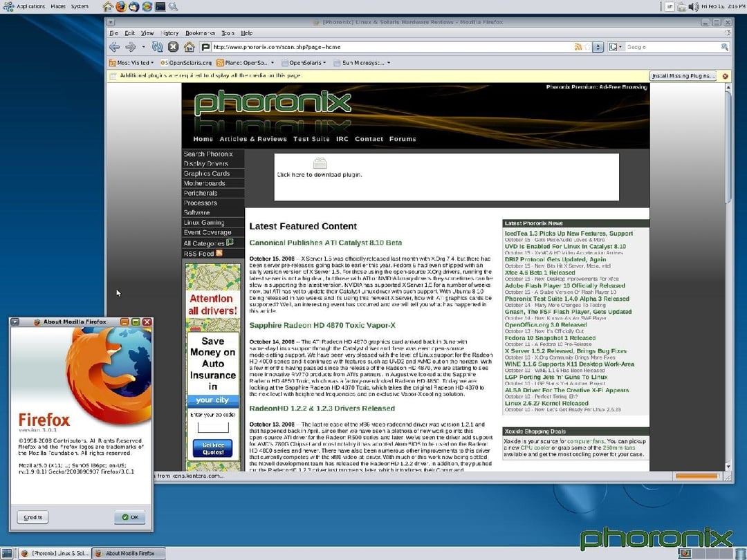747x560 pixels.
Task: Click the RSS feed icon in address bar
Action: tap(578, 47)
